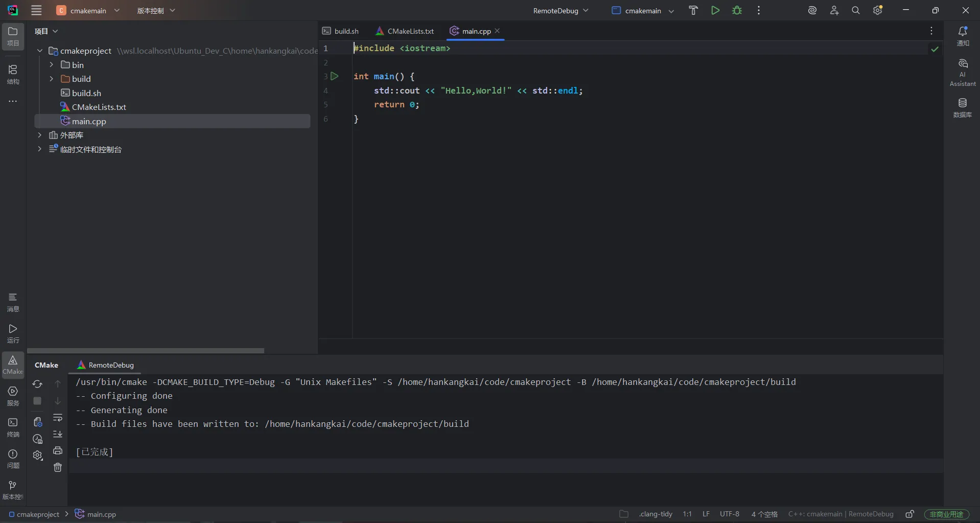This screenshot has width=980, height=523.
Task: Click the Build hammer icon
Action: coord(693,10)
